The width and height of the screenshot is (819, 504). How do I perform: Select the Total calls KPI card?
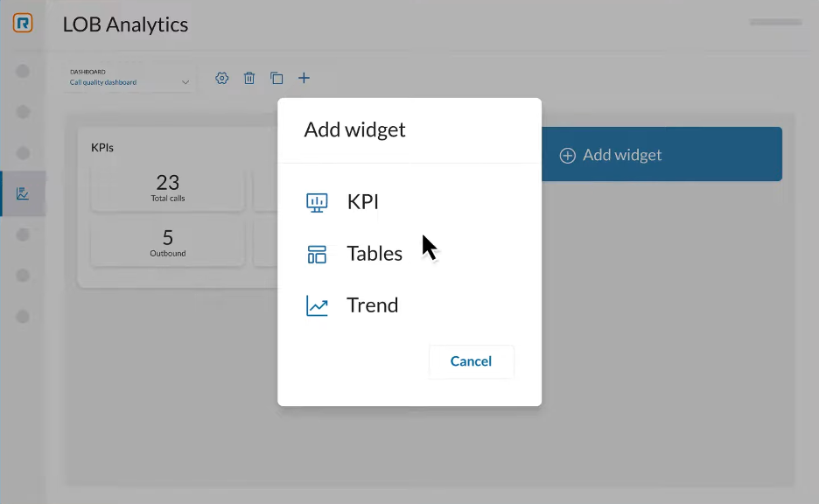(166, 189)
